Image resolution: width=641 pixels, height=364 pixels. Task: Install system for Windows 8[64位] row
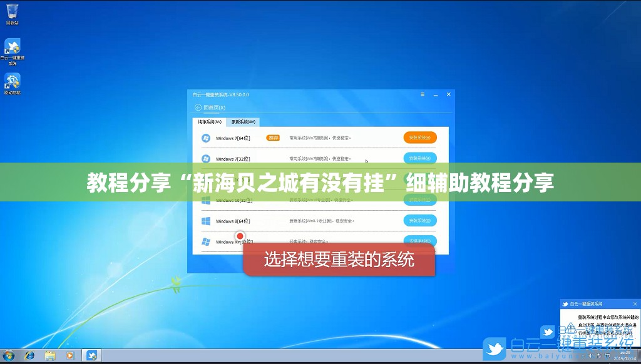420,221
